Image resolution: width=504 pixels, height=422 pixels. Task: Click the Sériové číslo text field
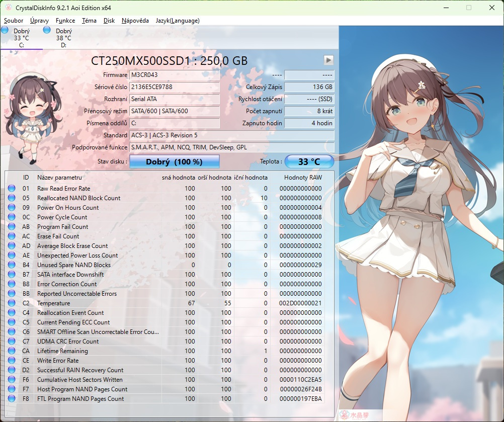pos(174,87)
